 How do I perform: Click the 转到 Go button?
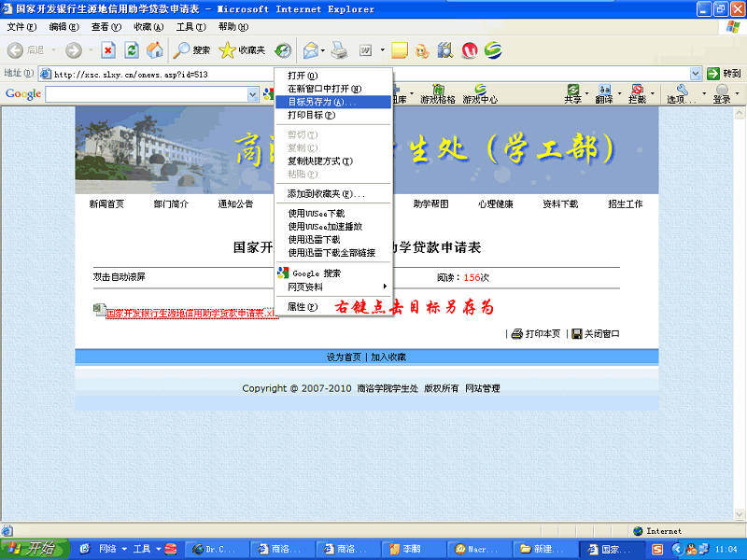(x=725, y=74)
